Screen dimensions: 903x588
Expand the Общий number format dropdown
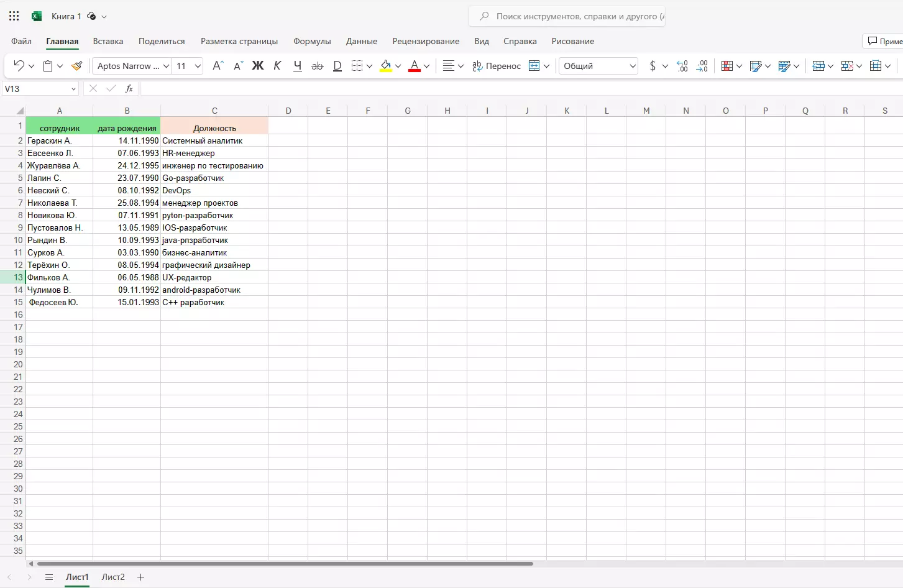[632, 66]
